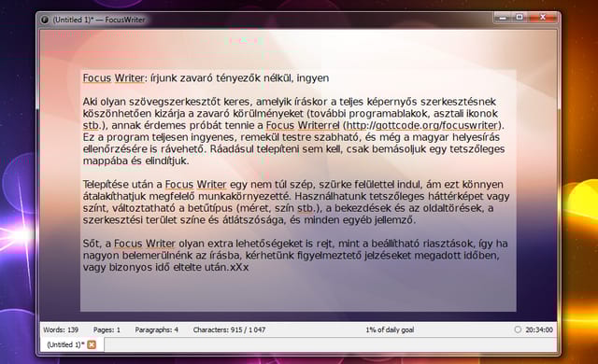Click the underlined word Writerrel

point(319,125)
